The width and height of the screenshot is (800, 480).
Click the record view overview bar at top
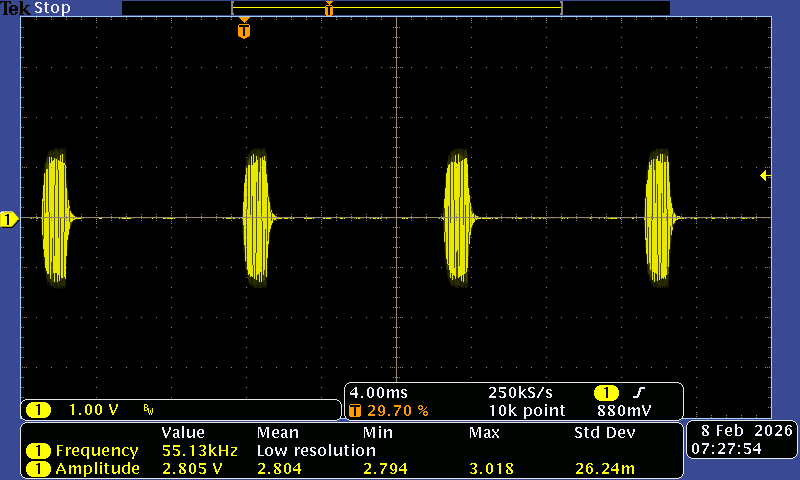tap(396, 8)
